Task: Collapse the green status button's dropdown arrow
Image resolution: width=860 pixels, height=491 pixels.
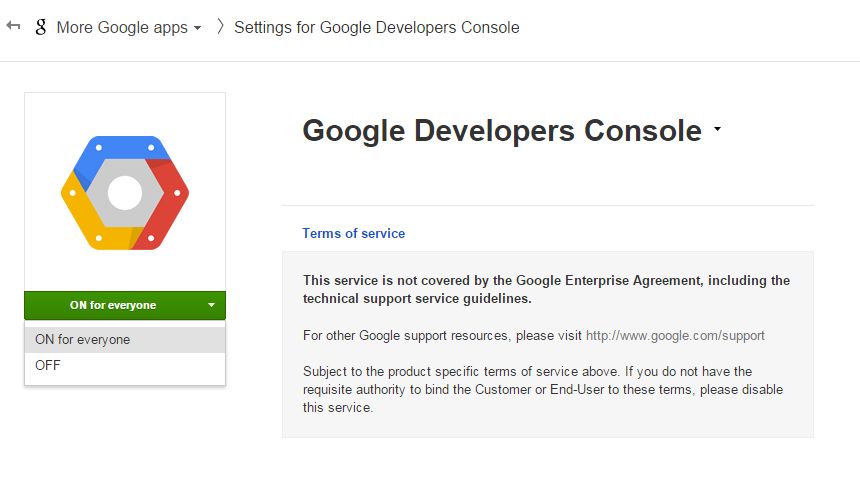Action: click(x=211, y=305)
